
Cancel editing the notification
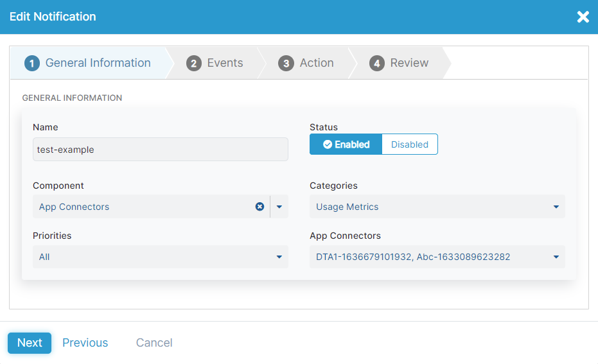154,343
